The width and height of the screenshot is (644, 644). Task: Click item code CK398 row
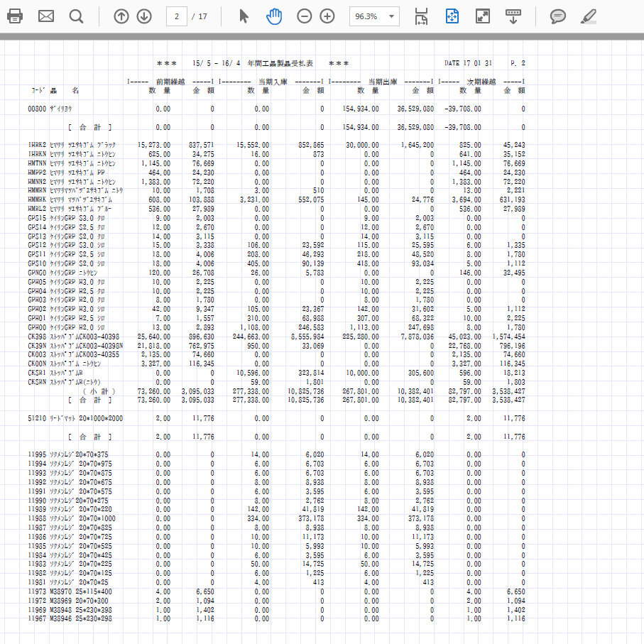37,337
